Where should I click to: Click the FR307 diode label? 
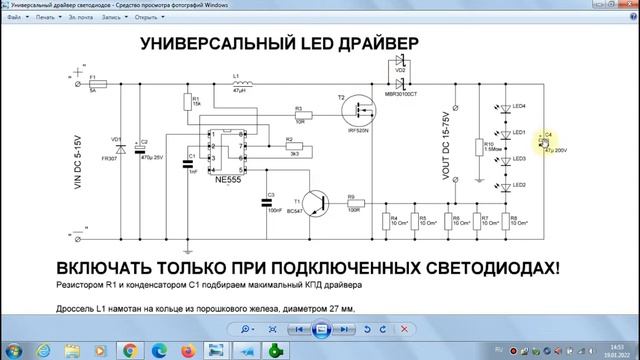(109, 158)
